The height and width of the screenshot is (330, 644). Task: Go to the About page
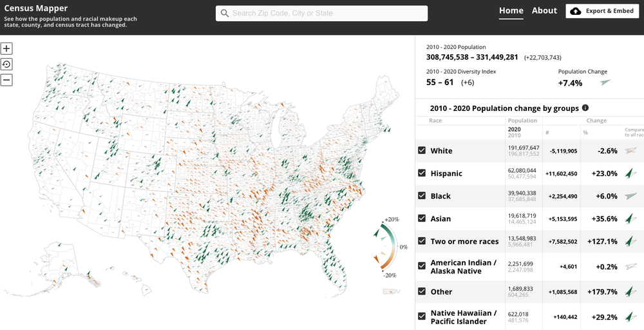(544, 11)
